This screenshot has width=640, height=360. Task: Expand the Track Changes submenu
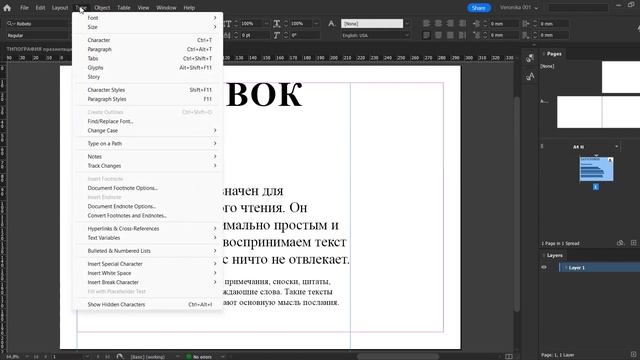pyautogui.click(x=148, y=166)
